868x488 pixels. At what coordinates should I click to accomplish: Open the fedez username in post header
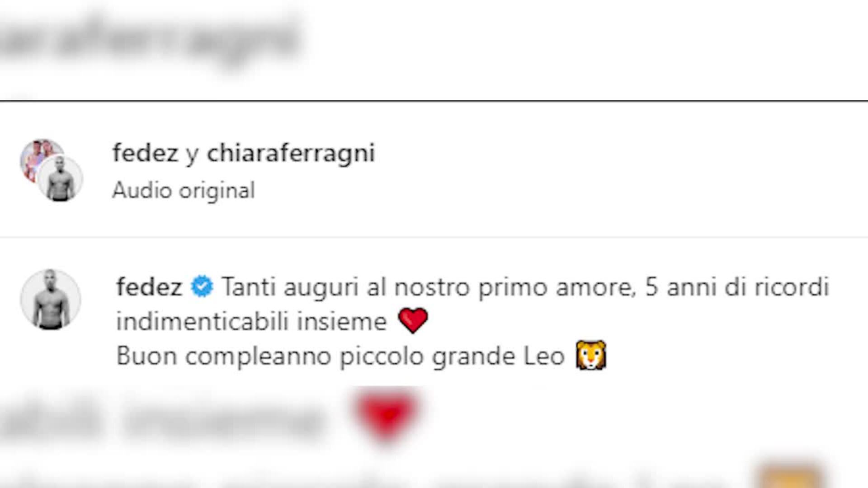145,153
